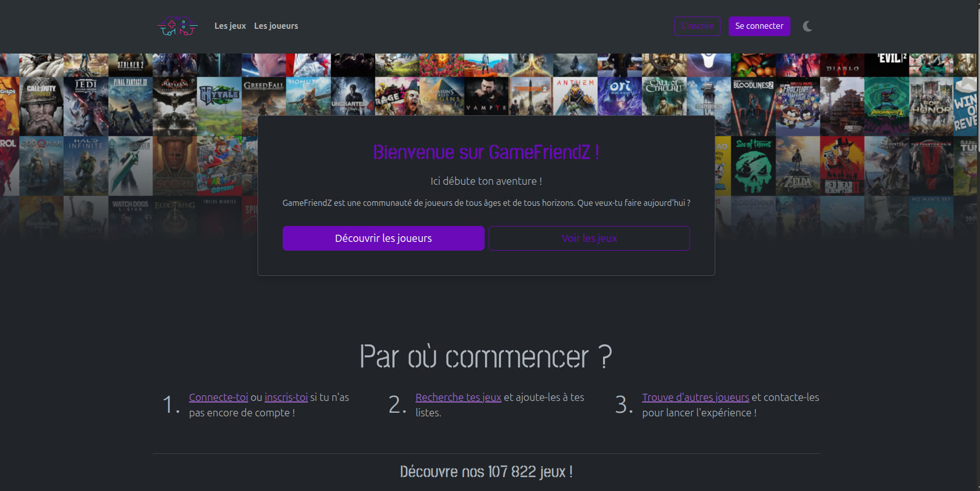The height and width of the screenshot is (491, 980).
Task: Select the Elden Ring cover
Action: (175, 219)
